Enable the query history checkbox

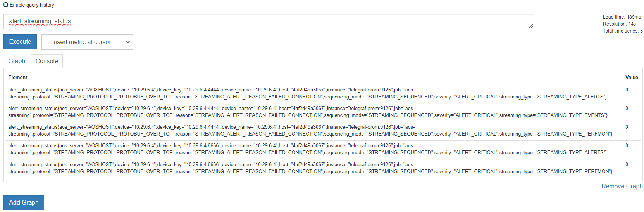click(x=6, y=5)
